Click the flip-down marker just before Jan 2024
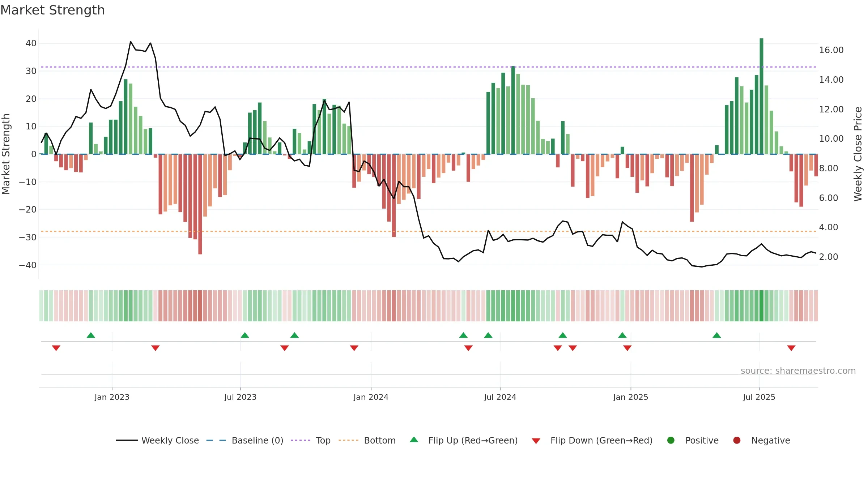Image resolution: width=868 pixels, height=488 pixels. 354,348
